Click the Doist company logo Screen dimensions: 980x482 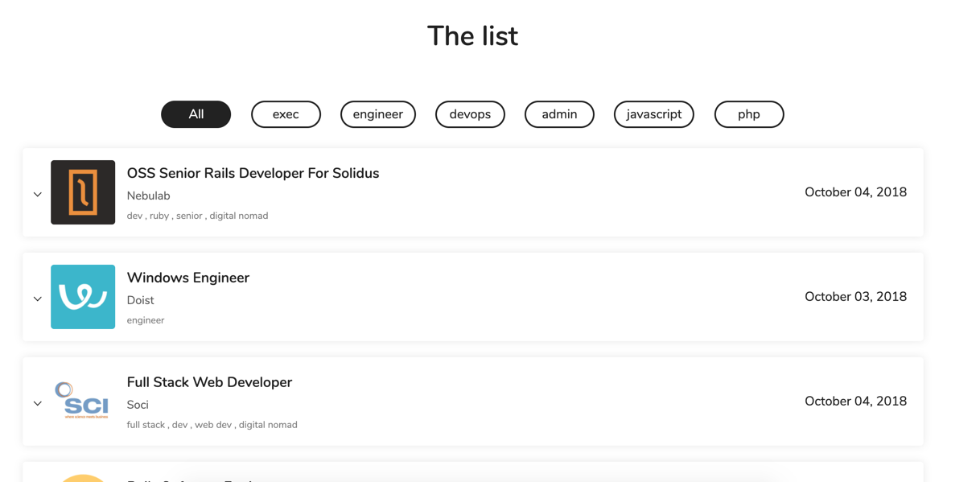pyautogui.click(x=83, y=297)
